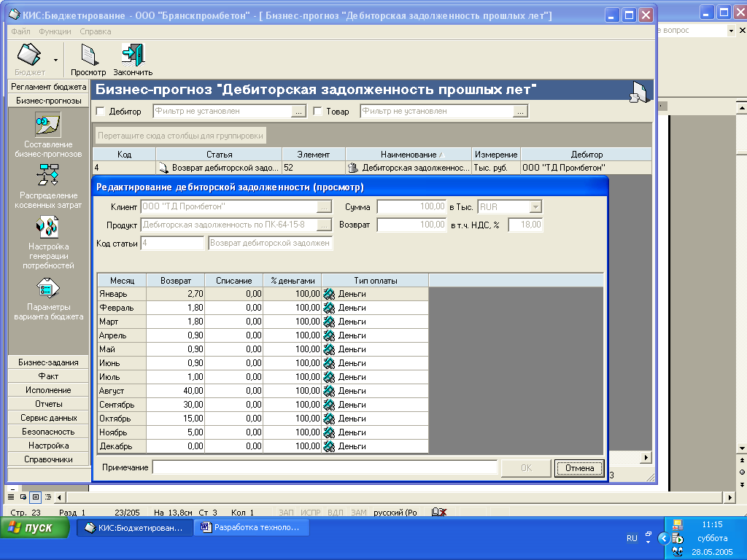
Task: Enable the Дебитор filter checkbox
Action: click(x=101, y=112)
